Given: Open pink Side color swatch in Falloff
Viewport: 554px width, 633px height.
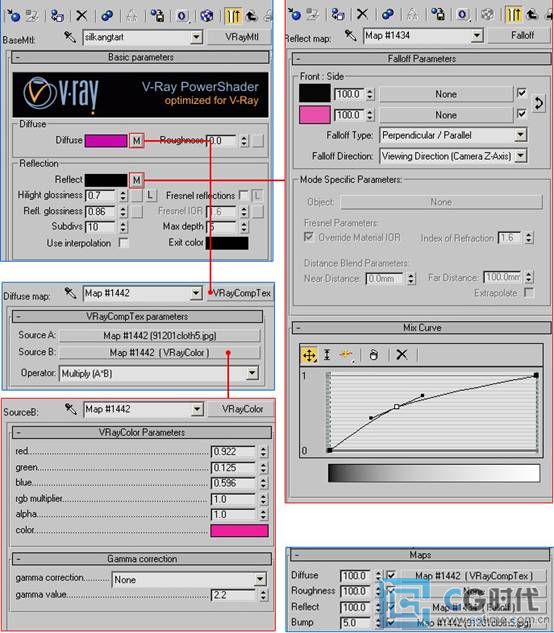Looking at the screenshot, I should coord(315,115).
